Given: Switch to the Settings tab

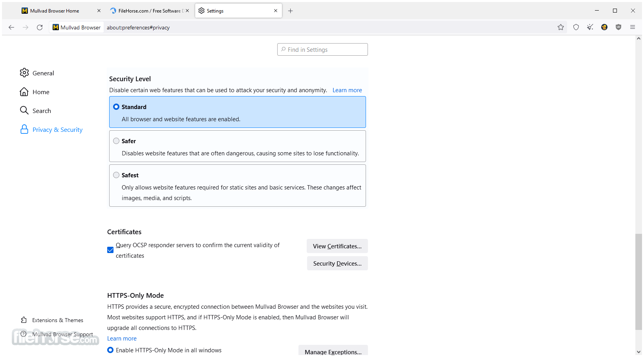Looking at the screenshot, I should coord(239,11).
